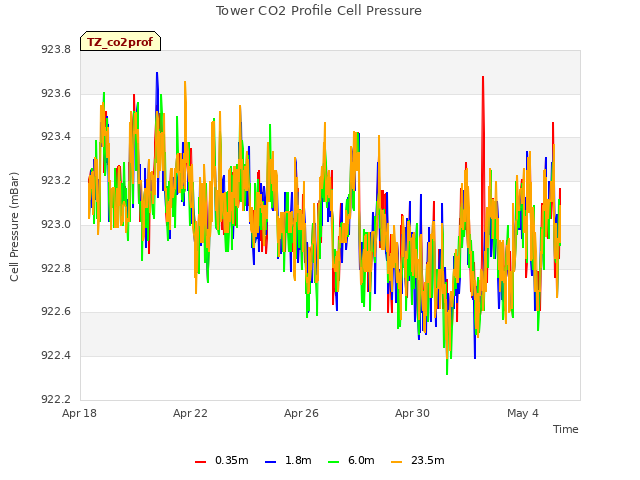Click the 923.8 y-axis label
The image size is (640, 480).
pyautogui.click(x=56, y=49)
